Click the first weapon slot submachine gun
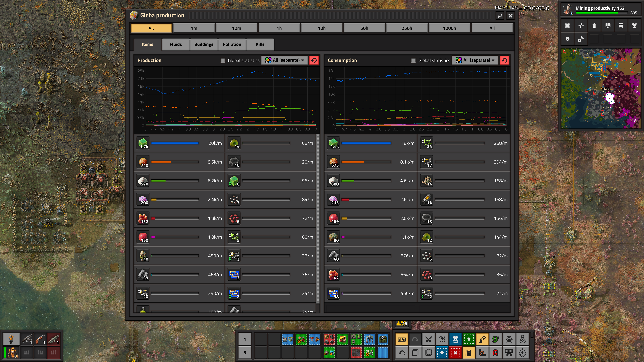The height and width of the screenshot is (362, 644). 26,339
